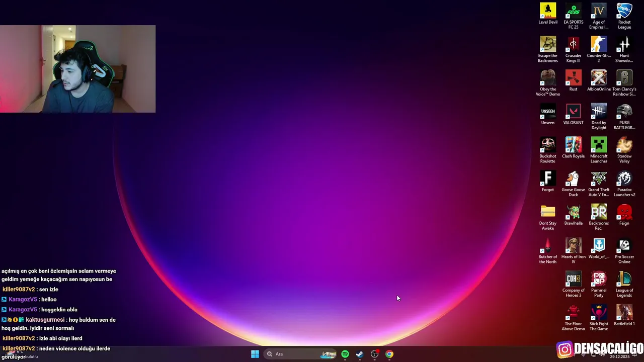
Task: Select the Pro Soccer Online icon
Action: coord(624,251)
